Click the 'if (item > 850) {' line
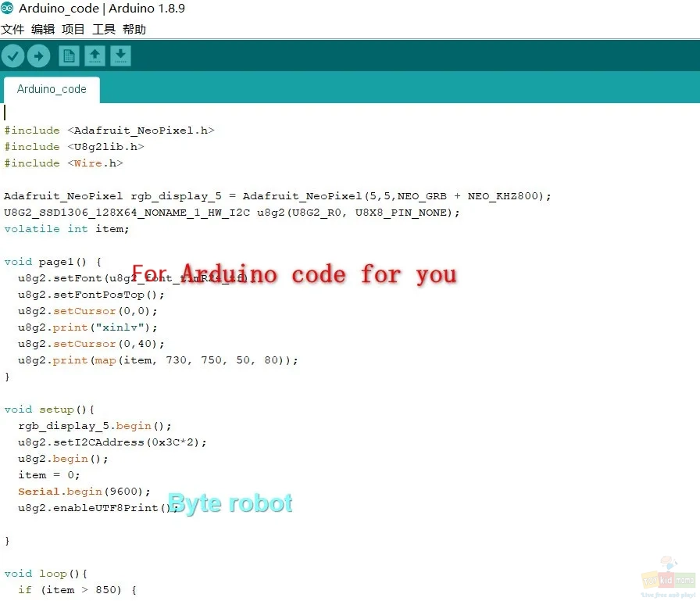The image size is (700, 601). click(x=77, y=590)
